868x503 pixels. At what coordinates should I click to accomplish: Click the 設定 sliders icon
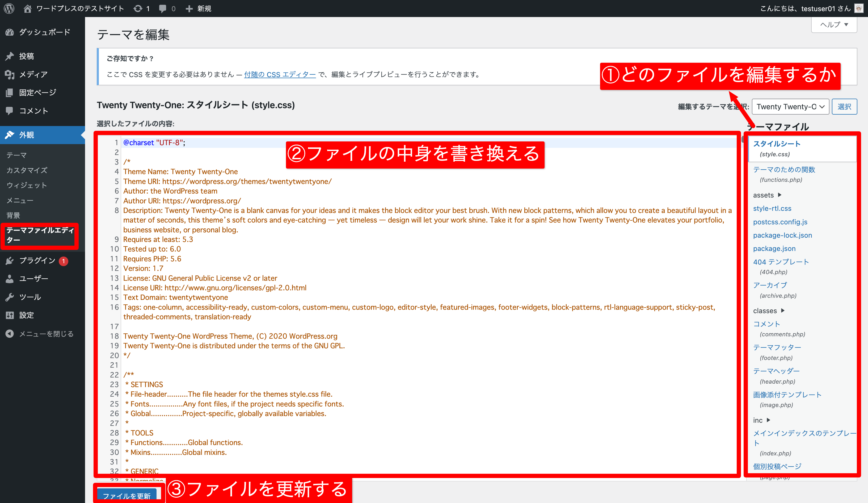[x=10, y=315]
